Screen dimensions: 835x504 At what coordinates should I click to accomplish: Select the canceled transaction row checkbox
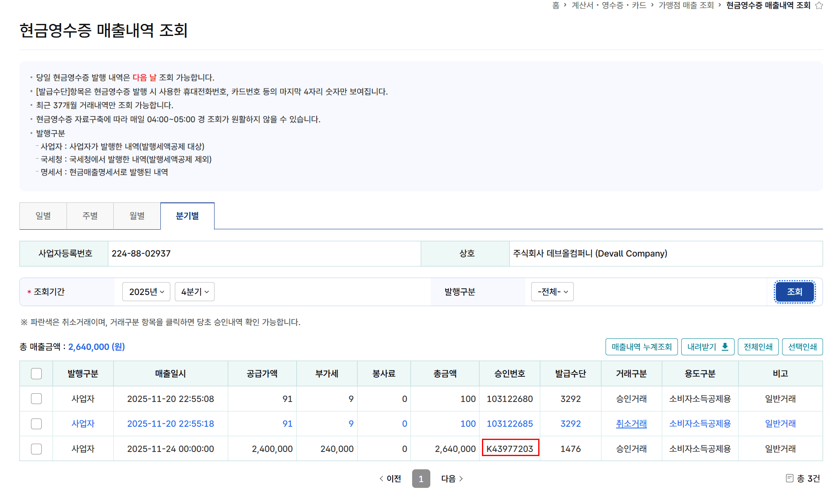pyautogui.click(x=36, y=423)
